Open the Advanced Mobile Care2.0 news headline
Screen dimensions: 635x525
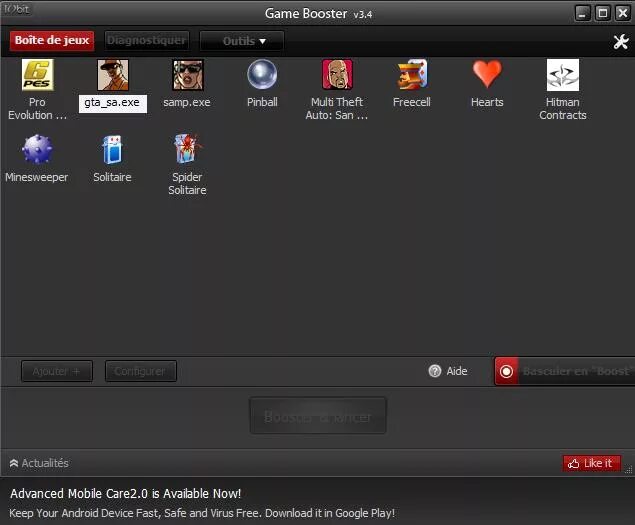(126, 494)
